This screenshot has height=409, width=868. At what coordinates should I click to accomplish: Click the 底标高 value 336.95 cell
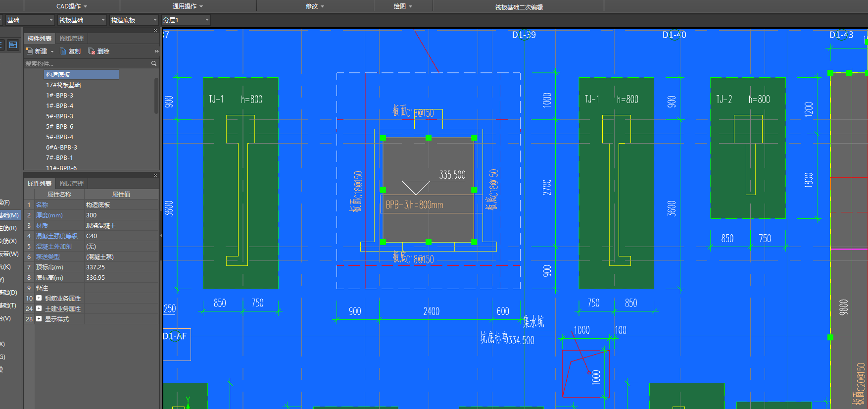(x=121, y=278)
